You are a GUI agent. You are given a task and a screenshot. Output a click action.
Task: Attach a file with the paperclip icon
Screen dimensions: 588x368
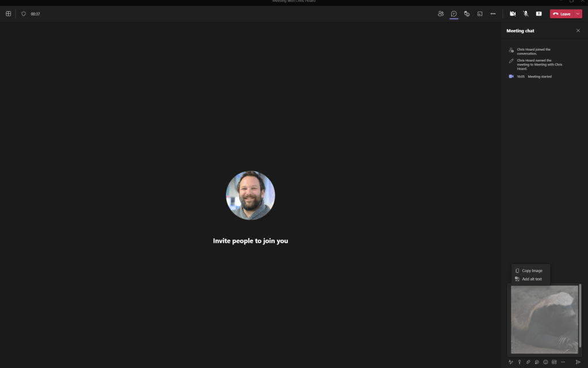pyautogui.click(x=528, y=362)
